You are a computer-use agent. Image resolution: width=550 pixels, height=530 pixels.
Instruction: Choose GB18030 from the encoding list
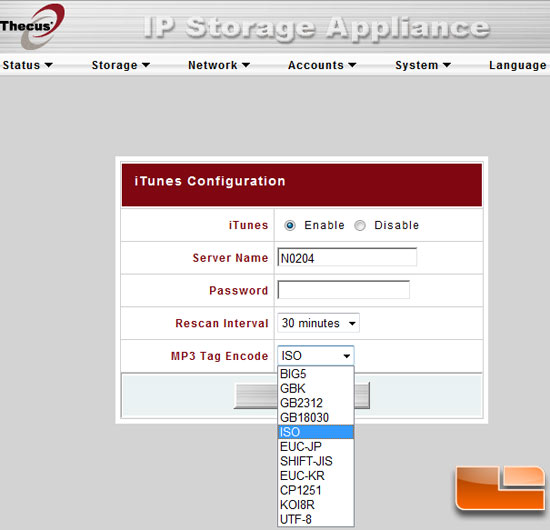coord(315,418)
